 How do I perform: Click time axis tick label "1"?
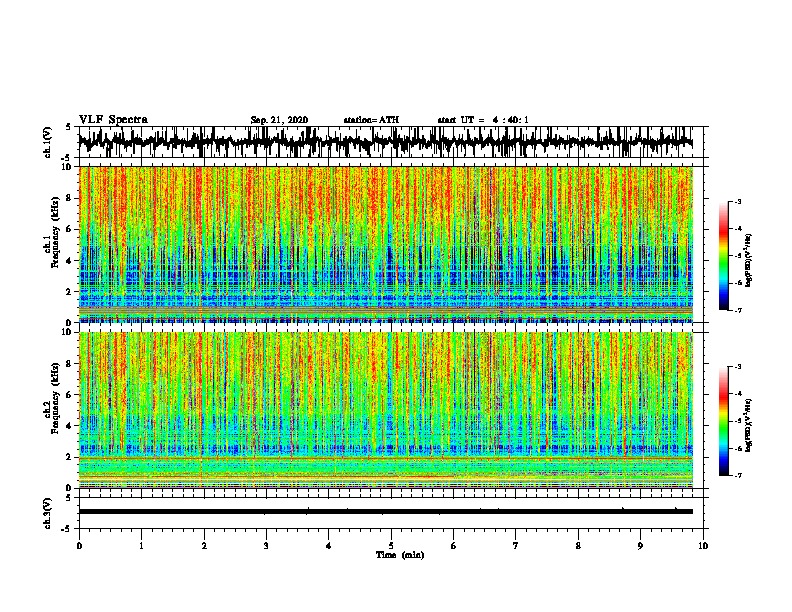point(141,546)
